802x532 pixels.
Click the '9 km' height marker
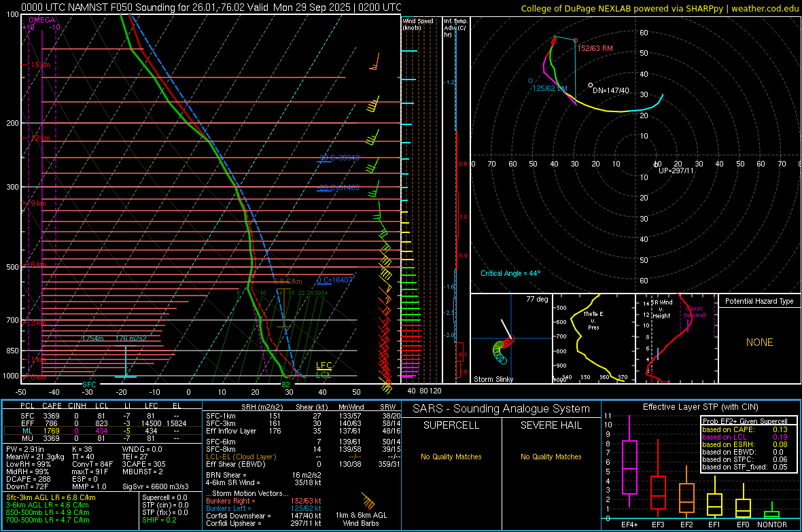[38, 203]
